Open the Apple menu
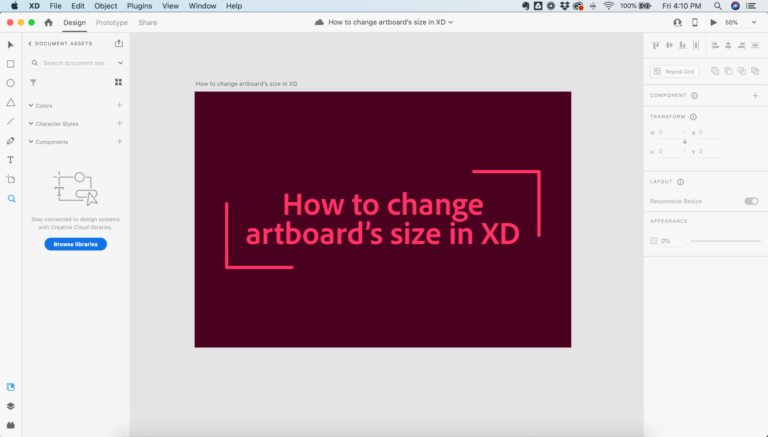 click(x=14, y=6)
